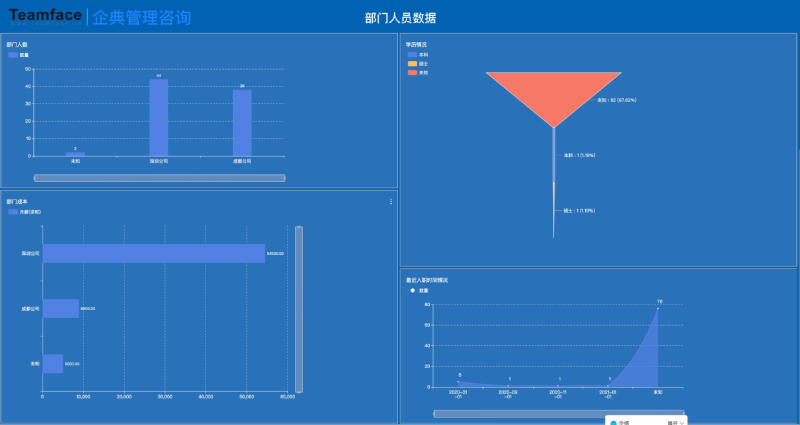Open the 部门成本 chart three-dot menu
The image size is (800, 425).
(x=391, y=202)
